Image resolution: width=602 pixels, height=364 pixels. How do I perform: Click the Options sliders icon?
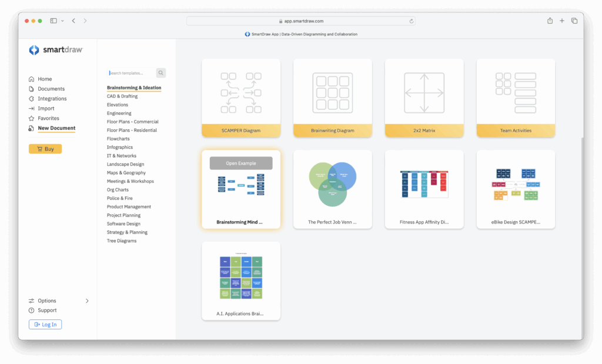32,300
